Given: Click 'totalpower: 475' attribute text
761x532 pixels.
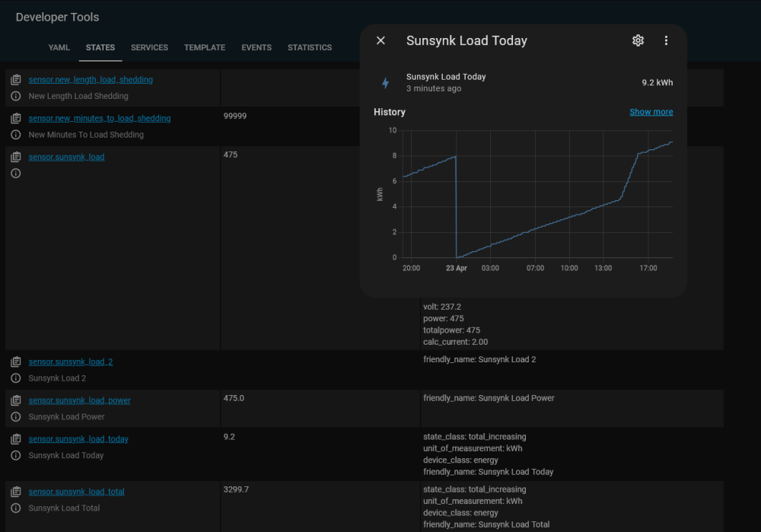Looking at the screenshot, I should click(452, 330).
